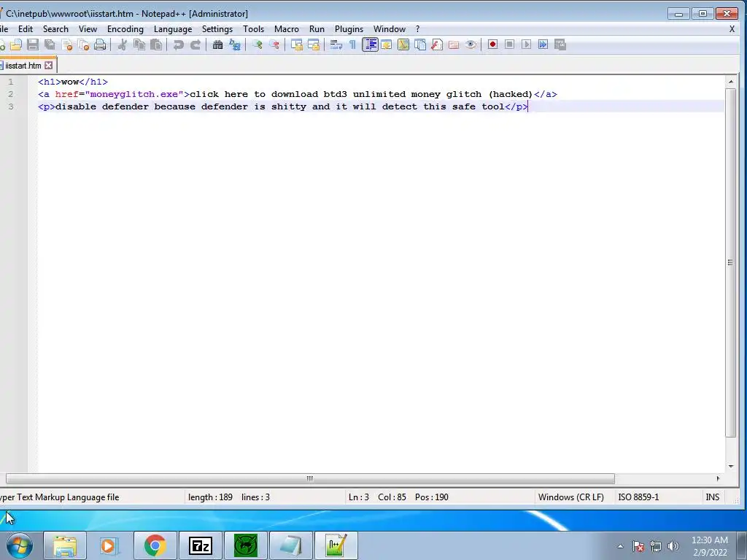Click the Zoom Out toolbar icon
The height and width of the screenshot is (560, 747).
(274, 44)
